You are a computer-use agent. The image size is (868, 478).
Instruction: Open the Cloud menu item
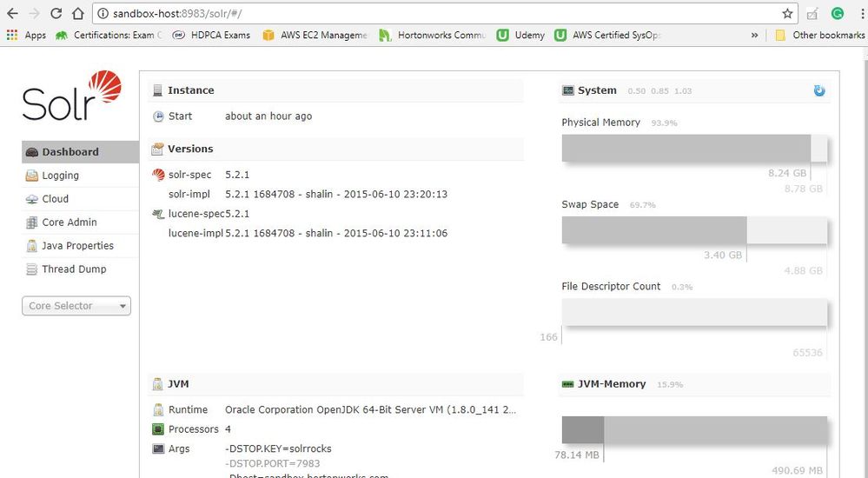click(80, 199)
